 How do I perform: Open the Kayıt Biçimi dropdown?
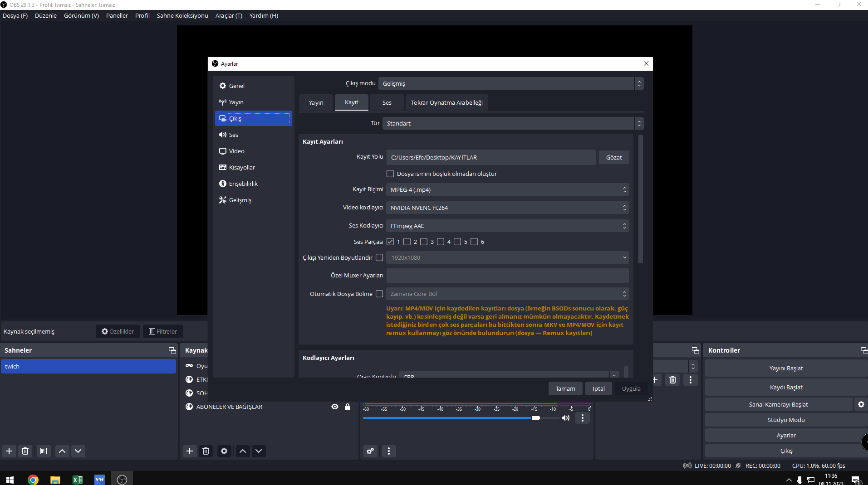tap(507, 189)
